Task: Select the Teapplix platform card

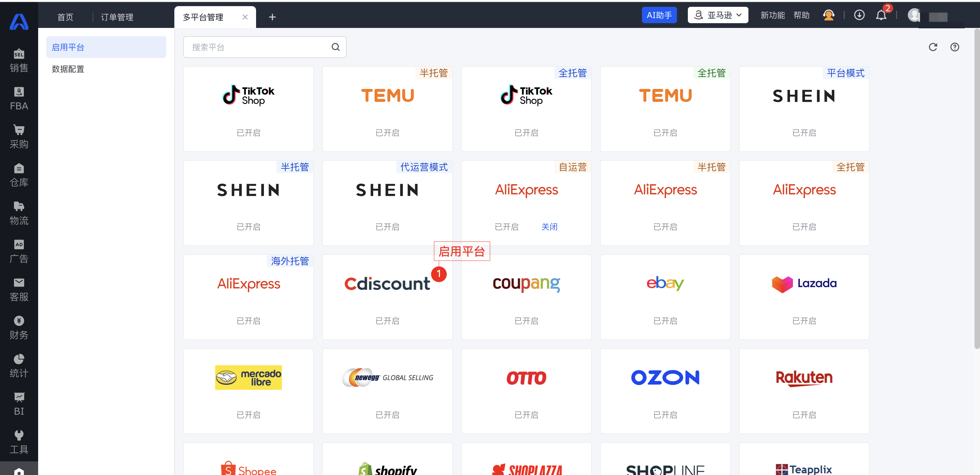Action: [x=804, y=459]
